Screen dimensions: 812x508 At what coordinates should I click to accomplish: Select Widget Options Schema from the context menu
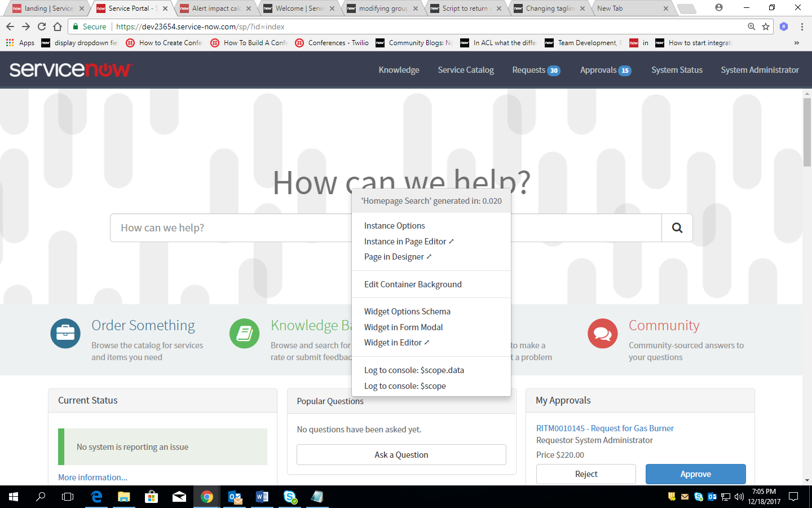click(x=407, y=311)
